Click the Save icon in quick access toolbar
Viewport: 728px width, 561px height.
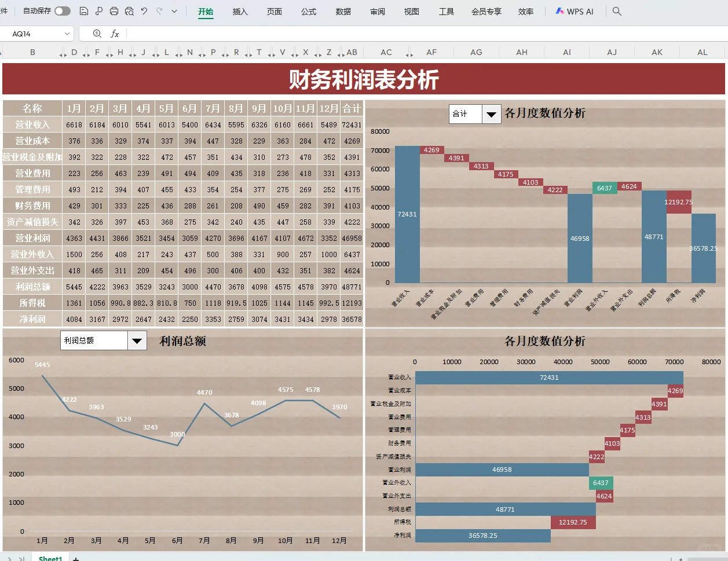click(x=84, y=11)
